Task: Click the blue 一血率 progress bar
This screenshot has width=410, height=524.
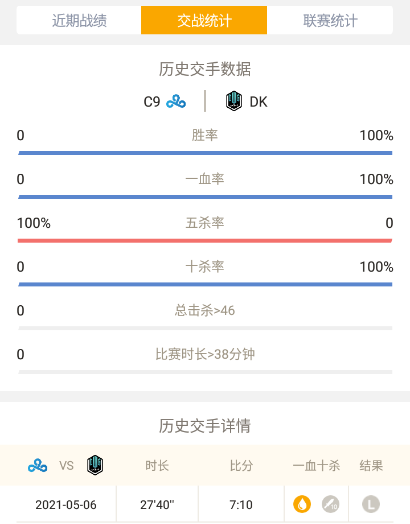Action: pos(205,197)
